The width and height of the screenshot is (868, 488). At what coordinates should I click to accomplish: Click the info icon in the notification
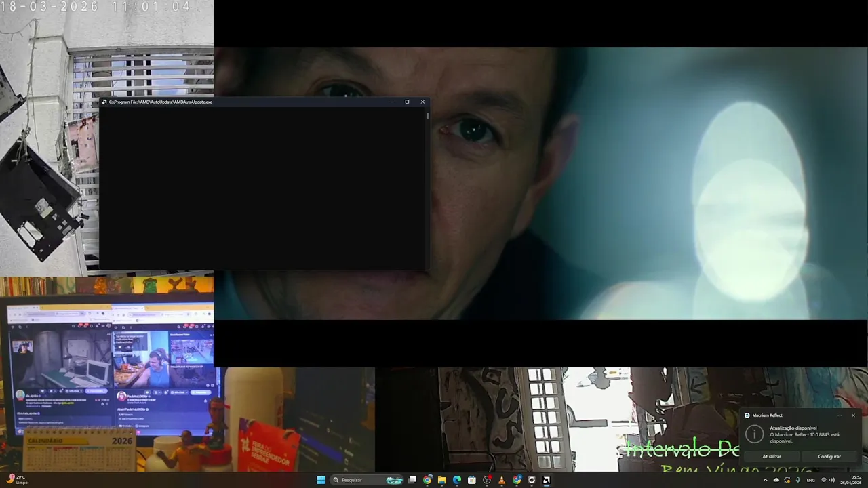(754, 434)
